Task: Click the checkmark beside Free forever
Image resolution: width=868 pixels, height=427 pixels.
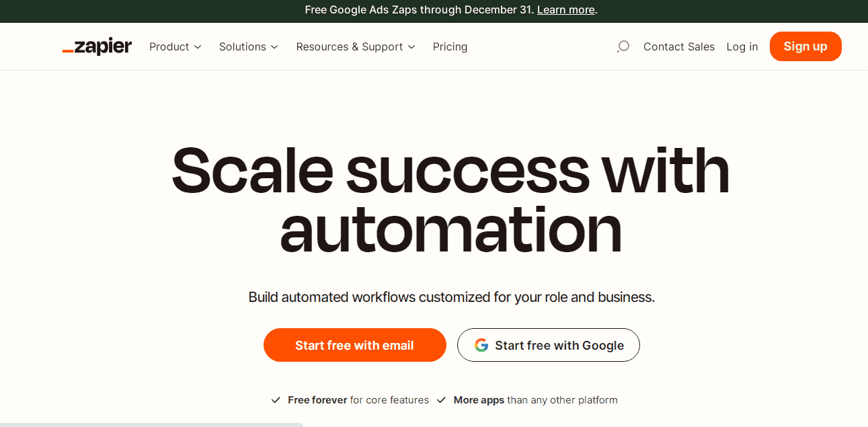Action: 276,400
